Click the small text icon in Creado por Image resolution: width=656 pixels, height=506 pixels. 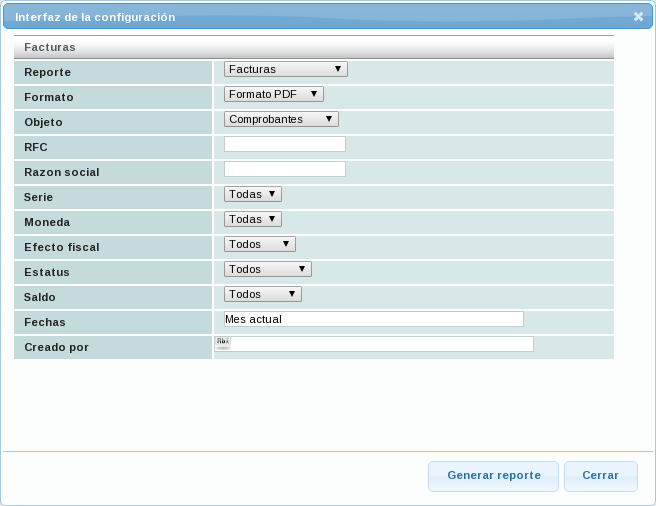[223, 342]
